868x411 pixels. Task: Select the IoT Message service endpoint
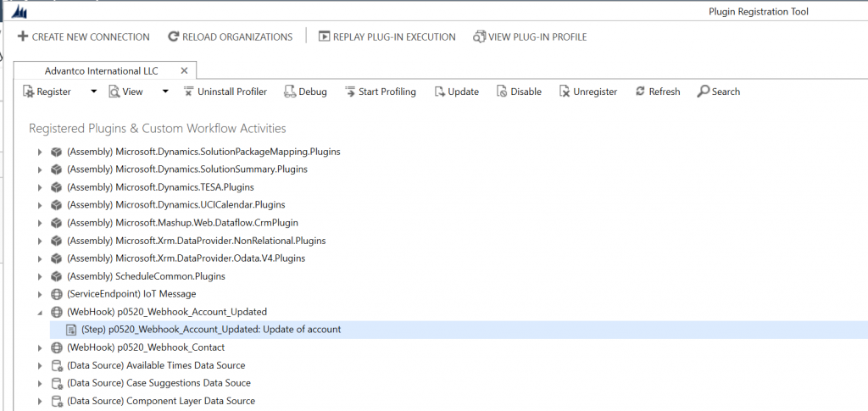tap(123, 294)
